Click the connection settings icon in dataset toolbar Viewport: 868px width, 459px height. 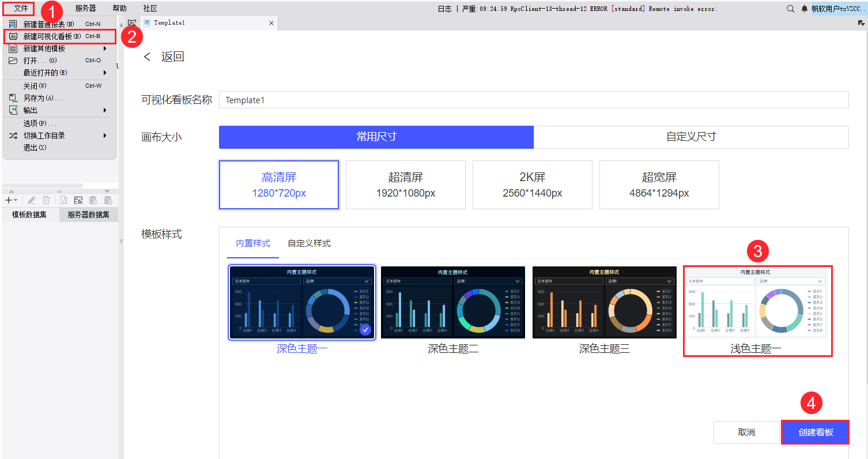pyautogui.click(x=78, y=200)
